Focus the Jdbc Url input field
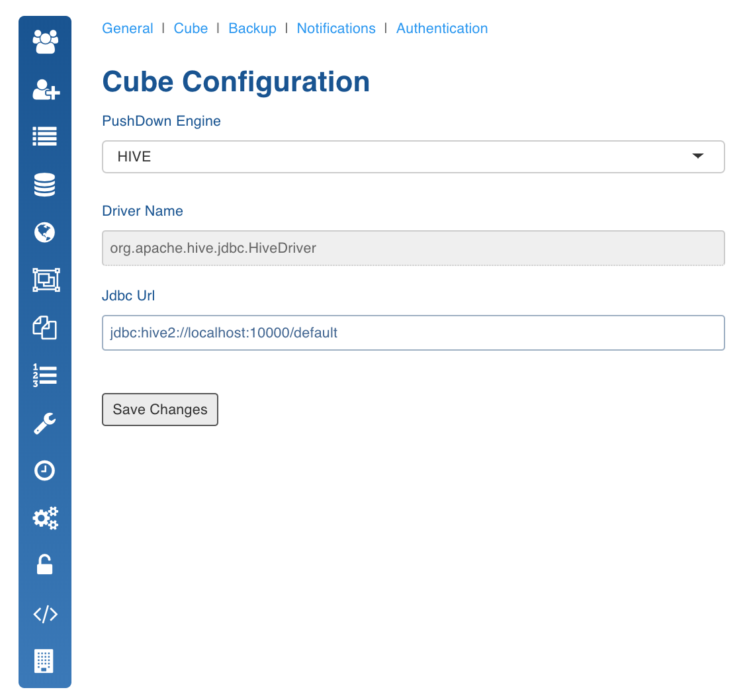 tap(413, 333)
